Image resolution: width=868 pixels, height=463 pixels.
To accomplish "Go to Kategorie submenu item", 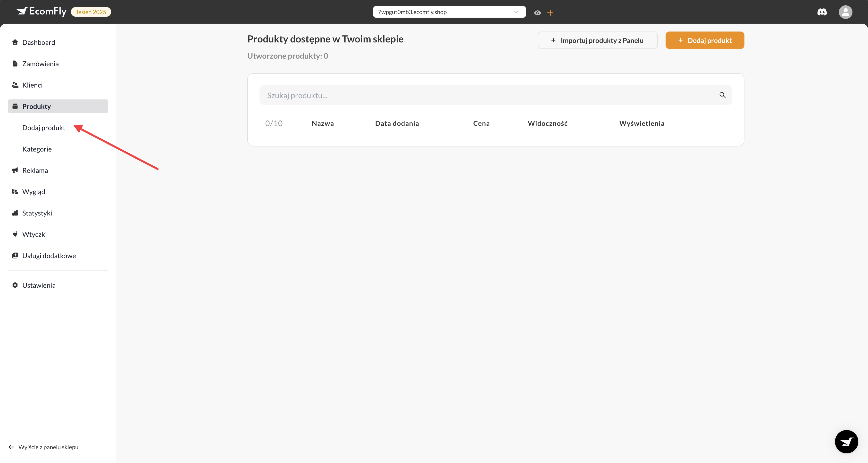I will pos(37,149).
